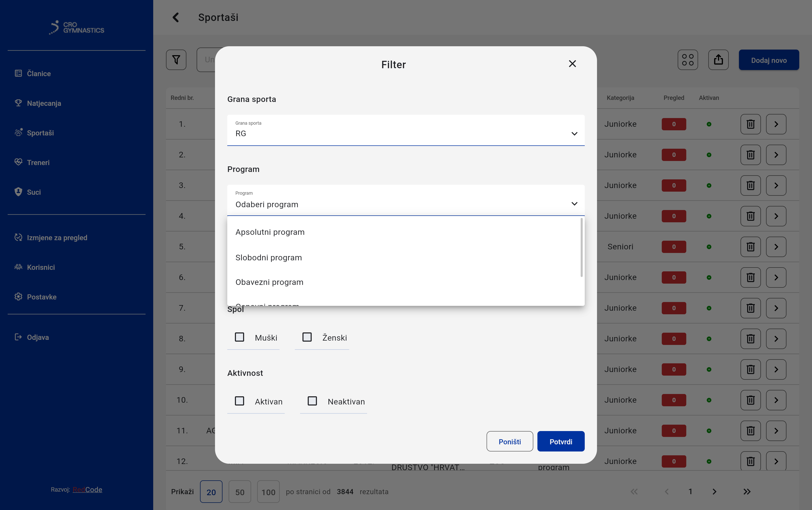This screenshot has width=812, height=510.
Task: Choose Apsolutni program from the list
Action: tap(270, 232)
